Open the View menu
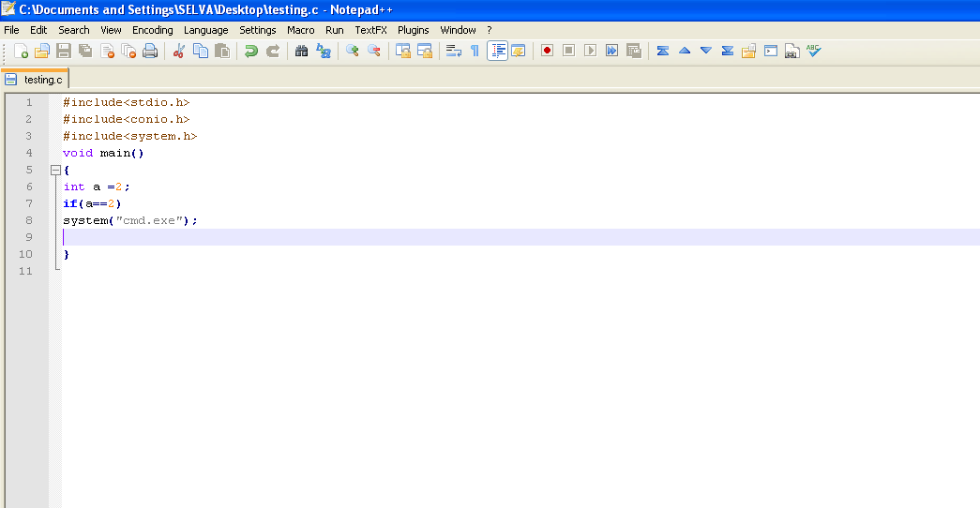The image size is (980, 508). pos(111,30)
